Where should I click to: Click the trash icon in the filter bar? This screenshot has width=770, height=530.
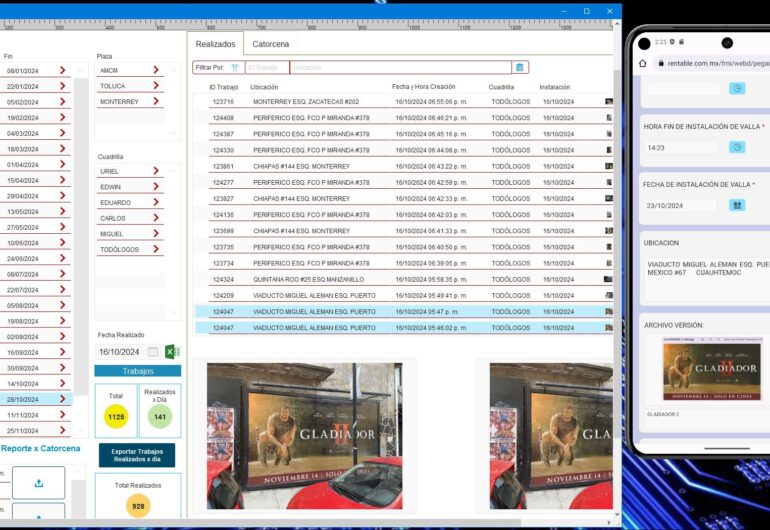(x=519, y=67)
